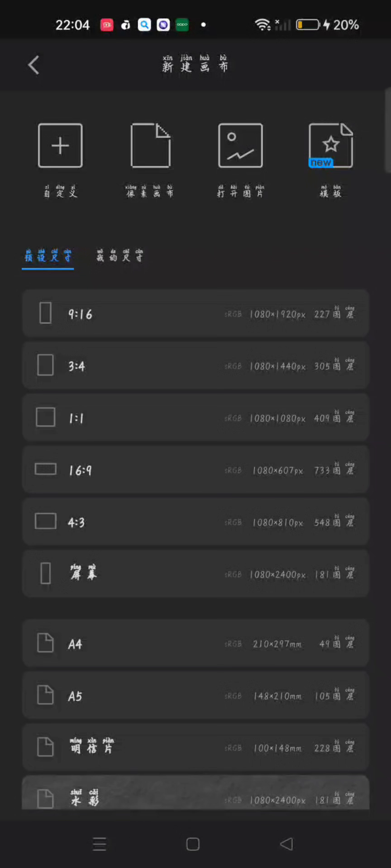Click the scrollbar handle on right edge
This screenshot has height=868, width=391.
pyautogui.click(x=387, y=130)
